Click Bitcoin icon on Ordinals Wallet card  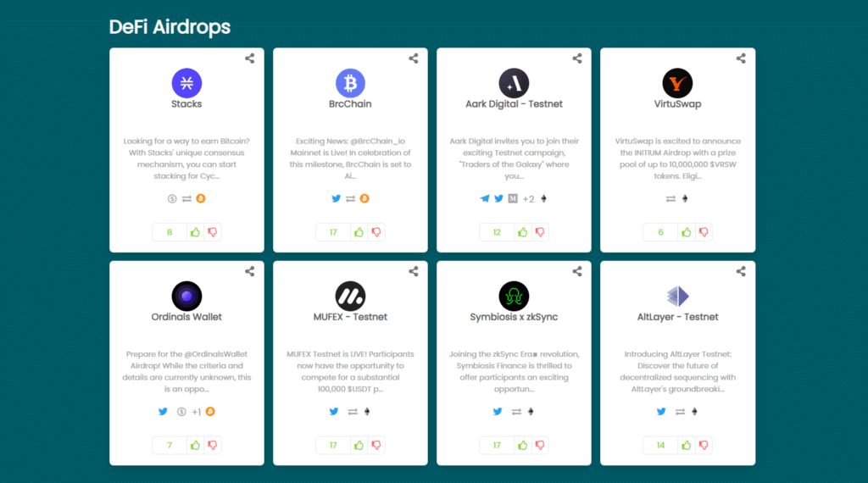coord(210,412)
